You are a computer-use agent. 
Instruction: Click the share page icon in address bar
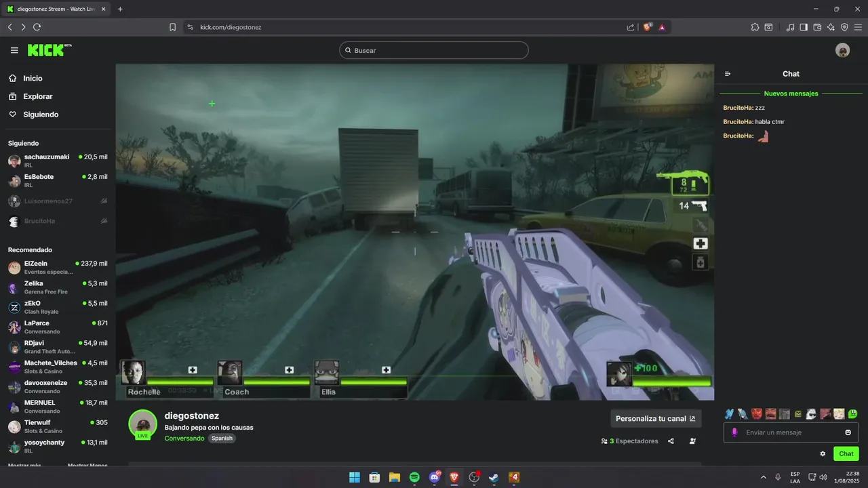[x=631, y=27]
